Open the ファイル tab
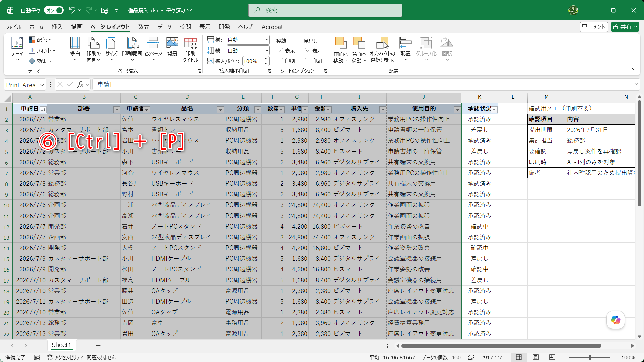Image resolution: width=644 pixels, height=362 pixels. (13, 27)
